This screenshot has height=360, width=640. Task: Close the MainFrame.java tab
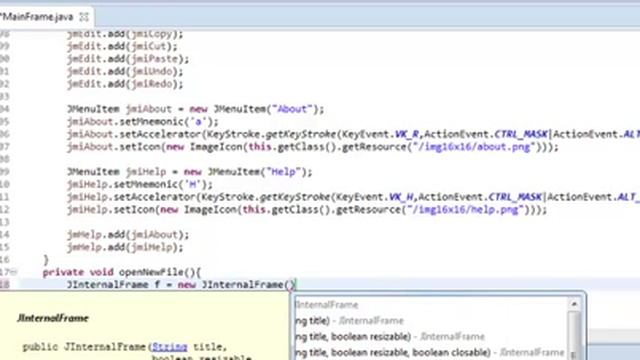point(84,17)
